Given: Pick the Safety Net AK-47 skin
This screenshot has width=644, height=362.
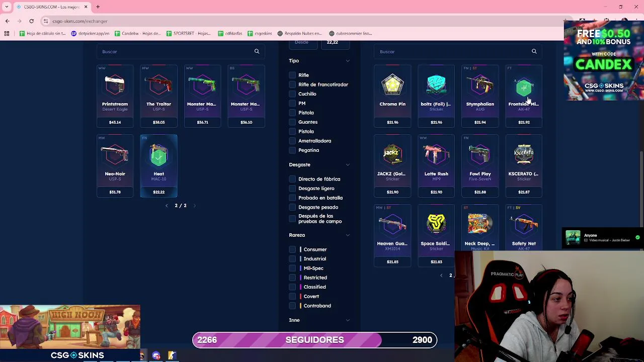Looking at the screenshot, I should coord(524,228).
